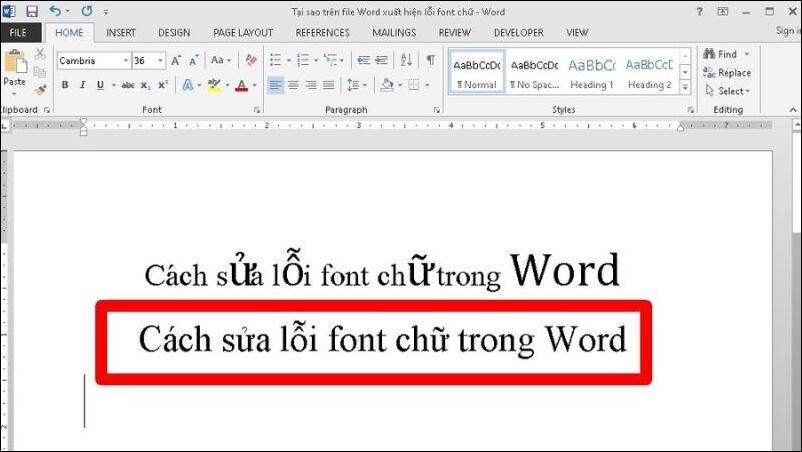Click the Save icon in quick access toolbar
This screenshot has width=802, height=452.
pos(32,11)
